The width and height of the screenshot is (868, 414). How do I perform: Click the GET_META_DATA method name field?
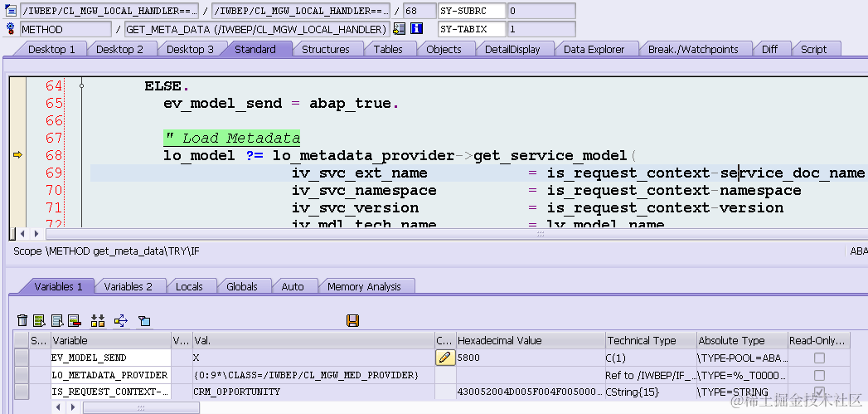[257, 29]
